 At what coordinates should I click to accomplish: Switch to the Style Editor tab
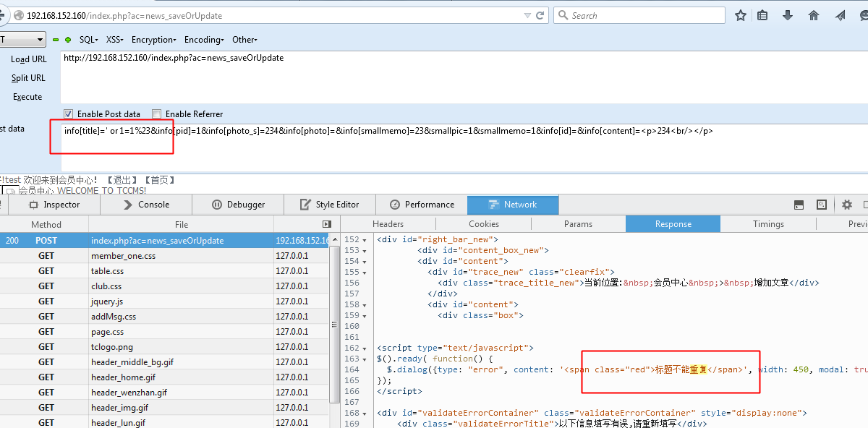330,205
